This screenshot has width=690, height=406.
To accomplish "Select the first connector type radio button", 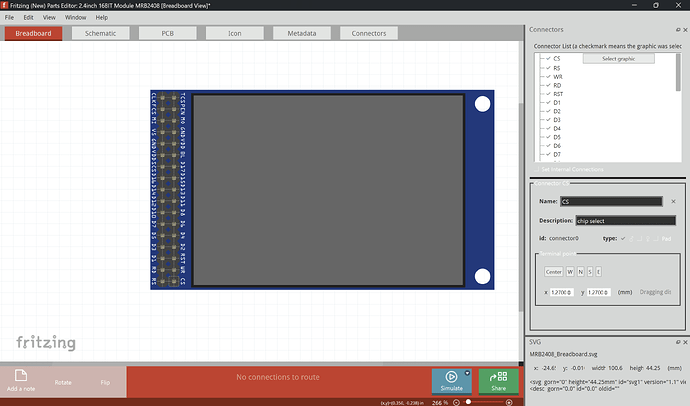I will point(623,238).
